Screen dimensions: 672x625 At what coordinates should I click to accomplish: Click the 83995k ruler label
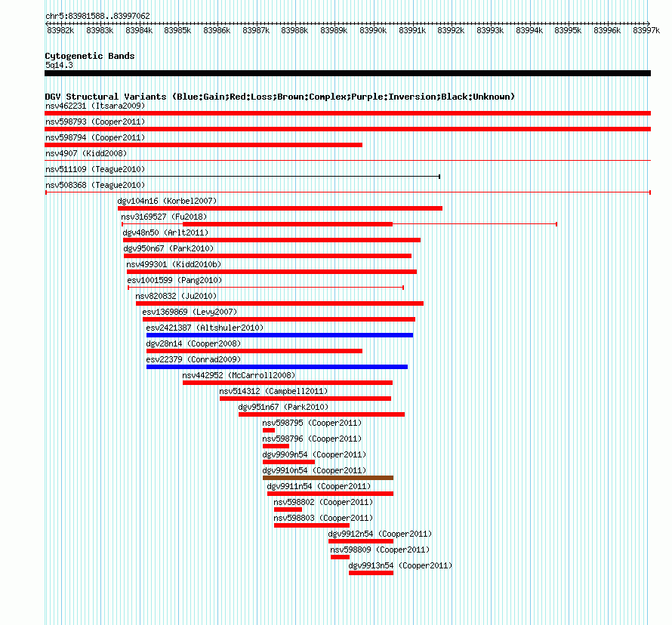tap(568, 30)
